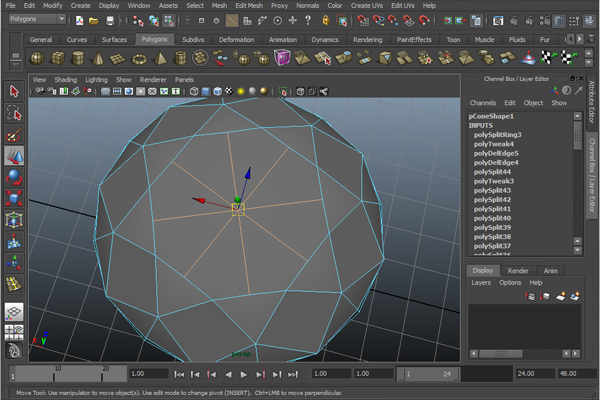Select the Scale tool

pos(14,199)
